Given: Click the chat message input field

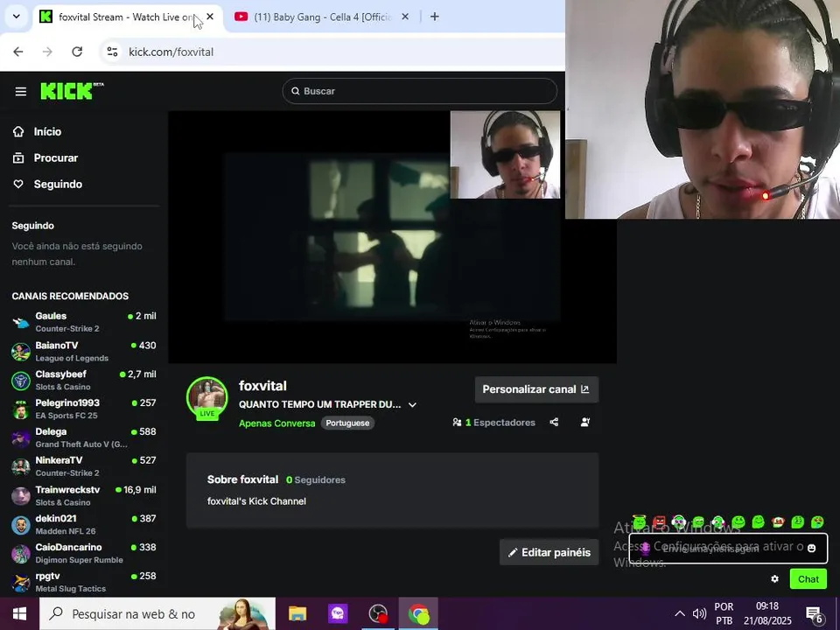Looking at the screenshot, I should 728,548.
